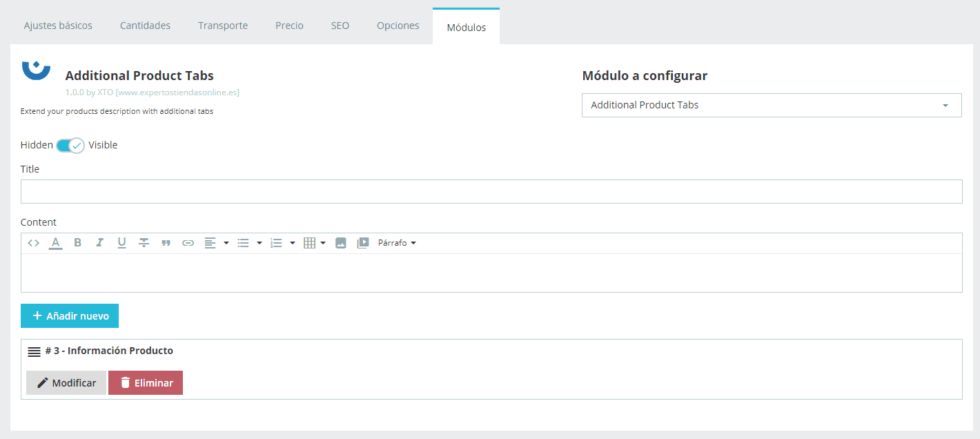Insert an image into content
This screenshot has width=980, height=439.
click(340, 243)
